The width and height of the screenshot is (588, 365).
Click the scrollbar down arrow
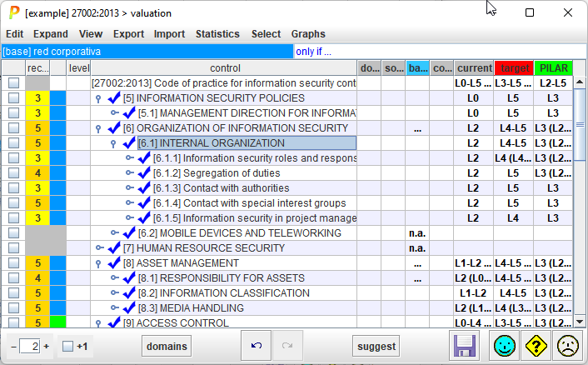[580, 322]
